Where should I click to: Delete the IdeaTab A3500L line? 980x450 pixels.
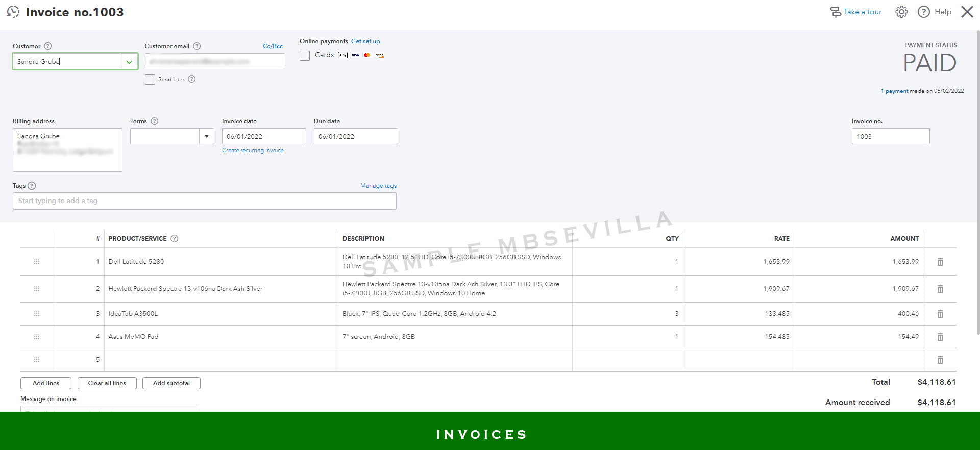940,314
